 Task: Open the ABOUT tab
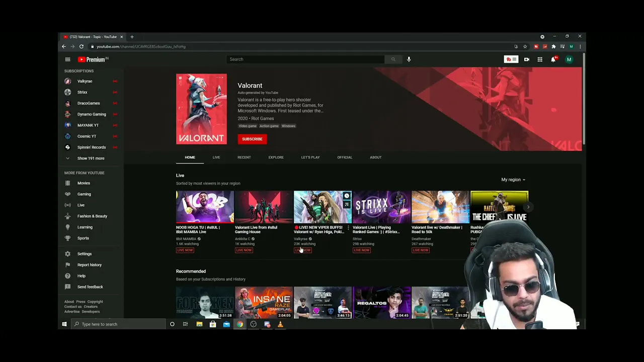376,157
